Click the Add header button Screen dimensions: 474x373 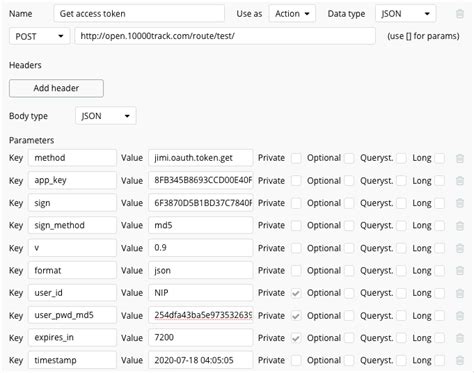(x=56, y=88)
